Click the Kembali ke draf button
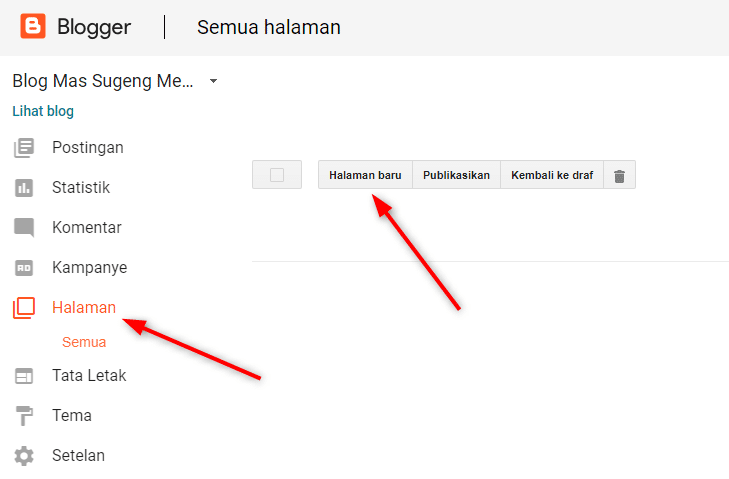The image size is (729, 479). coord(552,175)
